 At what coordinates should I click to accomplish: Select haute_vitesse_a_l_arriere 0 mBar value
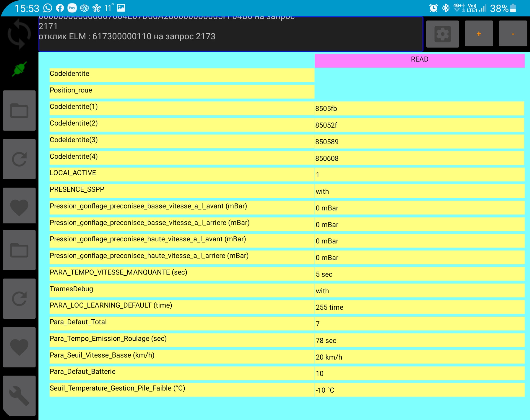pyautogui.click(x=419, y=257)
